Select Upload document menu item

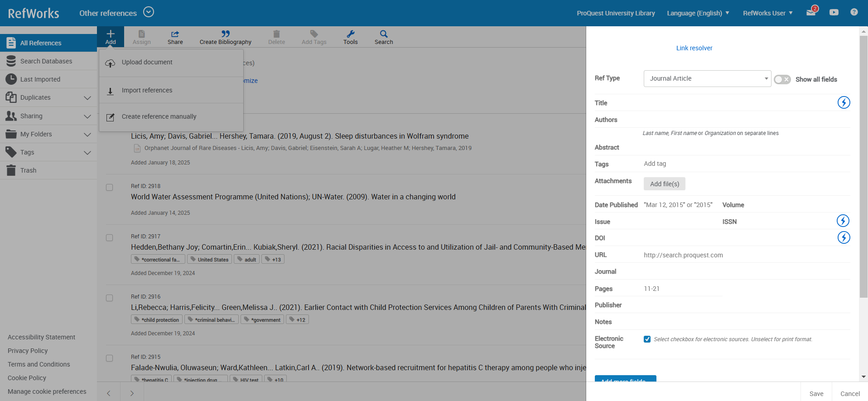[171, 63]
